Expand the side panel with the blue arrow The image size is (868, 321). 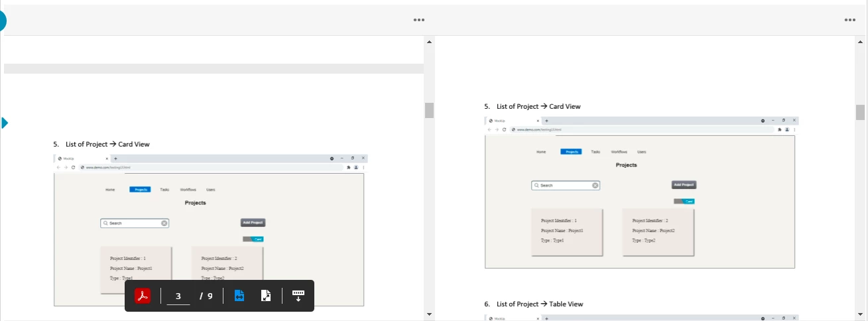[x=4, y=123]
